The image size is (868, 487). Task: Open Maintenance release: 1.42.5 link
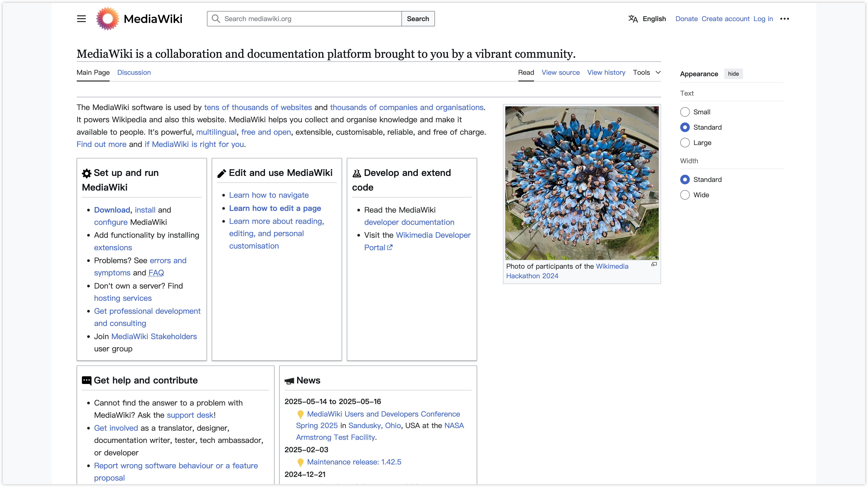pos(354,462)
